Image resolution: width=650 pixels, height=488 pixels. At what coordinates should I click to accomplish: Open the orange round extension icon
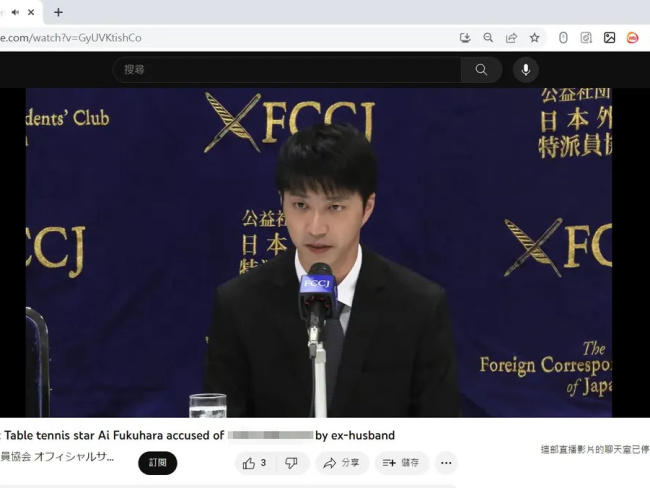[x=632, y=38]
